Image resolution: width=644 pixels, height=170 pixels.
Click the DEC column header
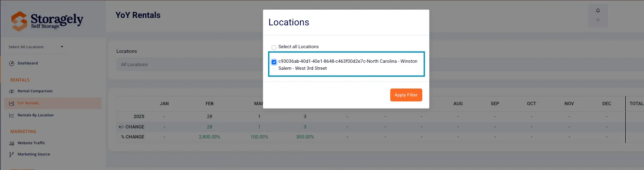click(x=607, y=103)
